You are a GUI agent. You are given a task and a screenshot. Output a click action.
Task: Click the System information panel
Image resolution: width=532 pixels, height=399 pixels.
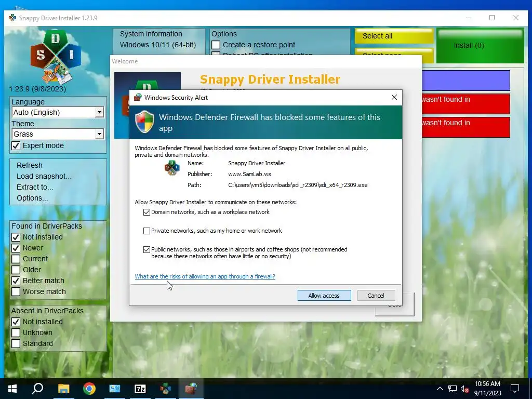(x=159, y=42)
